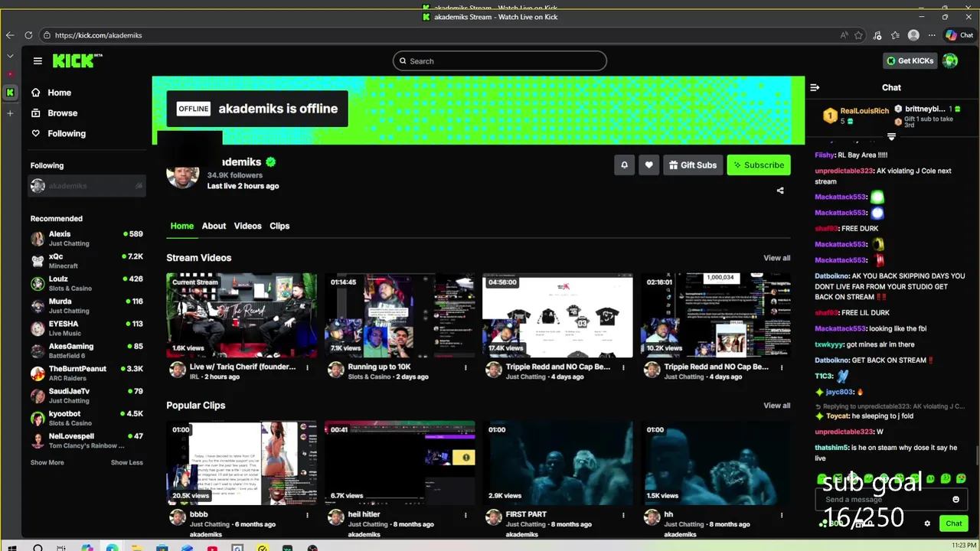Viewport: 980px width, 551px height.
Task: Click the Get KICKs button
Action: coord(910,60)
